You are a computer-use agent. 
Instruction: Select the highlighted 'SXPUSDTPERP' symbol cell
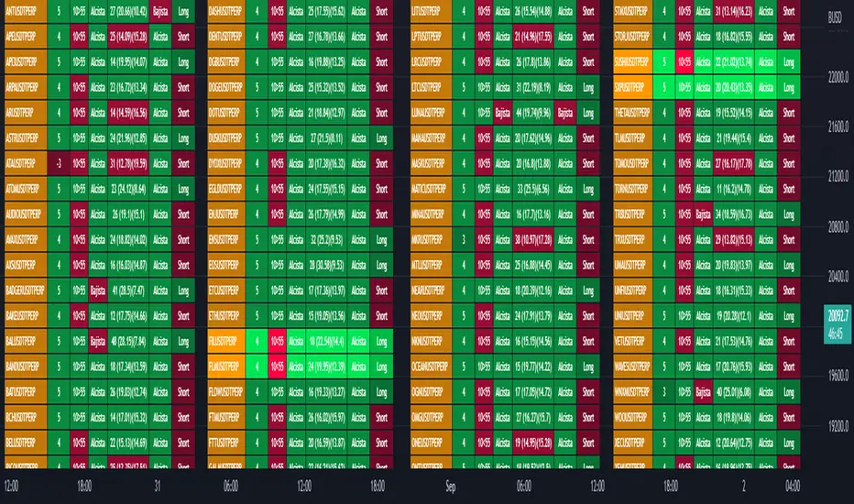pos(632,87)
